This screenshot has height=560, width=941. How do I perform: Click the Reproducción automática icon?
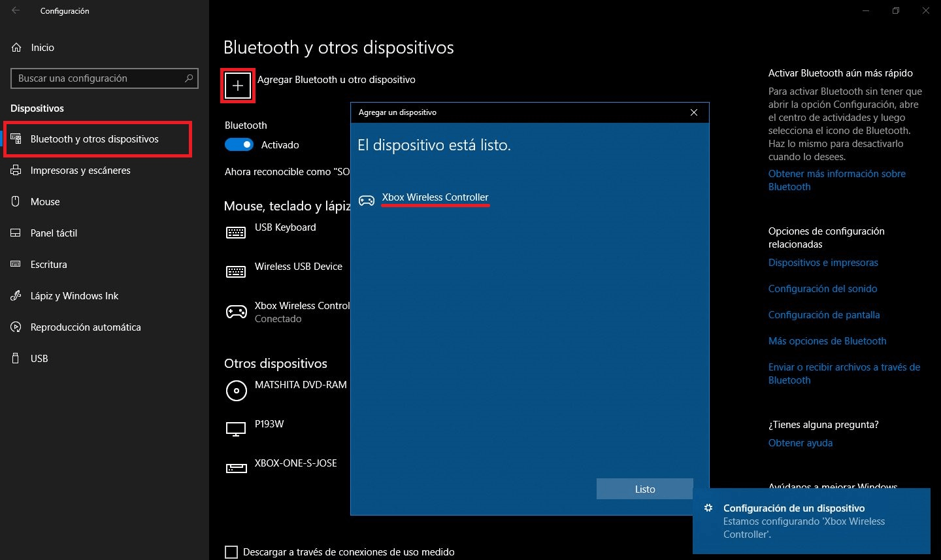pos(16,327)
